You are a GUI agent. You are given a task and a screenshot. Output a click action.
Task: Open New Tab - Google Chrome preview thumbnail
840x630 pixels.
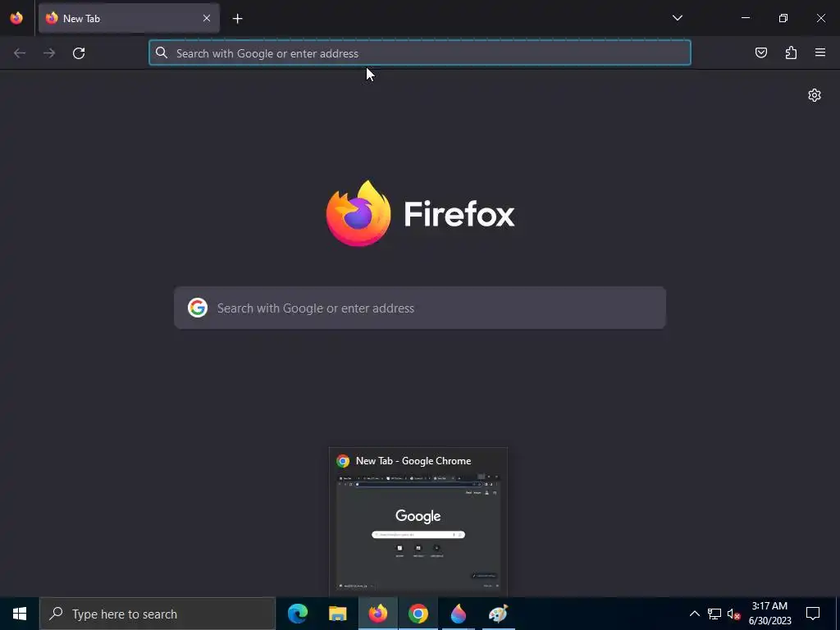[418, 523]
